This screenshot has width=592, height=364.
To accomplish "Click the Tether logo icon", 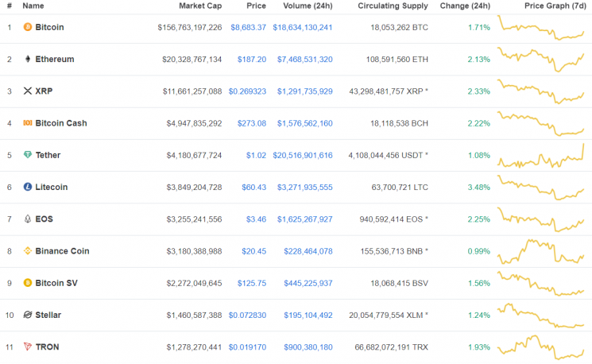I will click(x=28, y=155).
